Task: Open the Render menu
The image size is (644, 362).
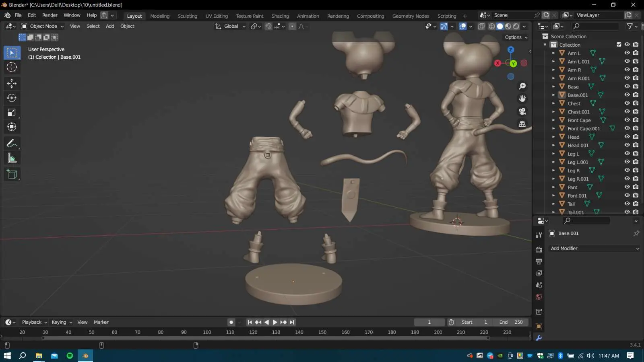Action: pos(50,15)
